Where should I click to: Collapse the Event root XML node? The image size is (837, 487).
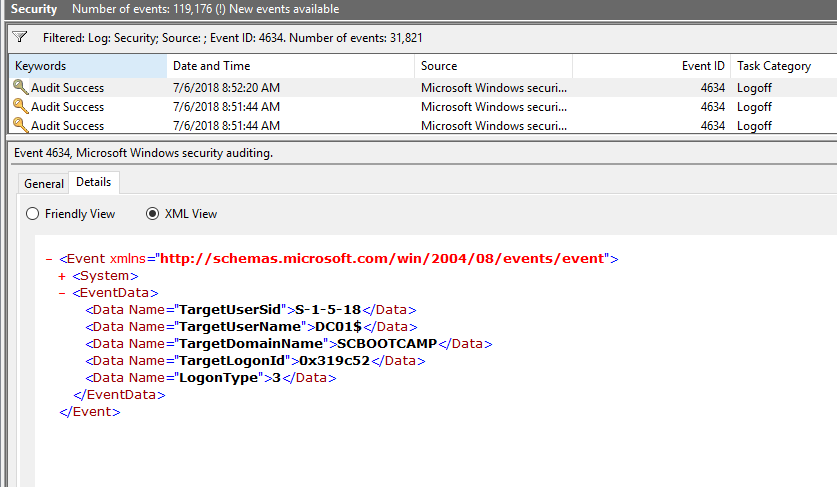(x=49, y=259)
